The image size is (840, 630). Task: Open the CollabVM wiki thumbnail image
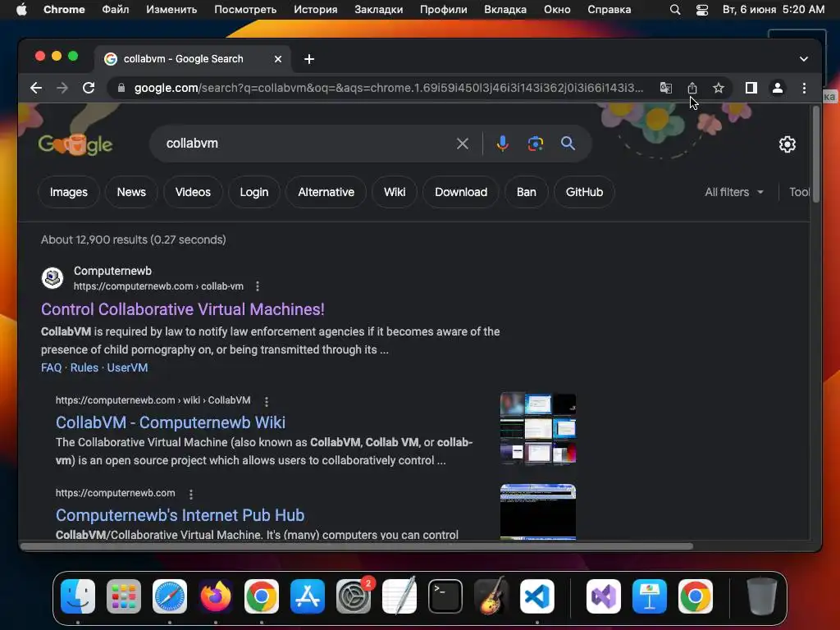tap(538, 428)
